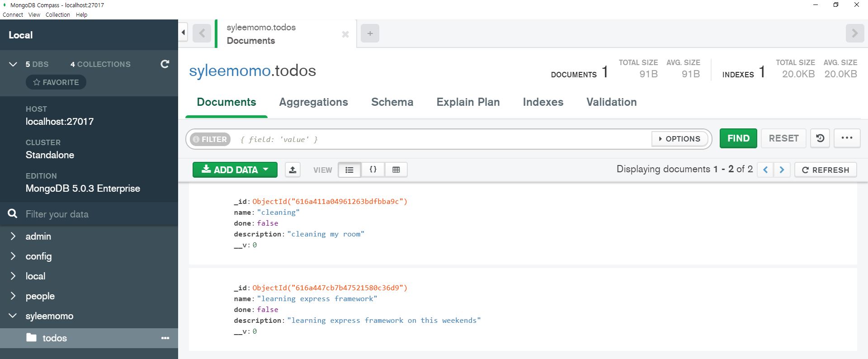868x359 pixels.
Task: Go to next page of documents
Action: (x=782, y=170)
